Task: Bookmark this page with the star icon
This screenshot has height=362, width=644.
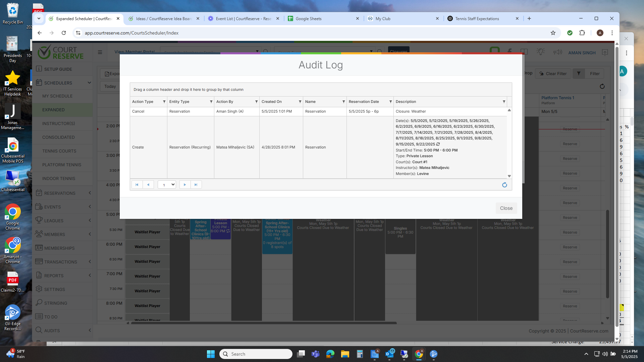Action: [x=553, y=33]
